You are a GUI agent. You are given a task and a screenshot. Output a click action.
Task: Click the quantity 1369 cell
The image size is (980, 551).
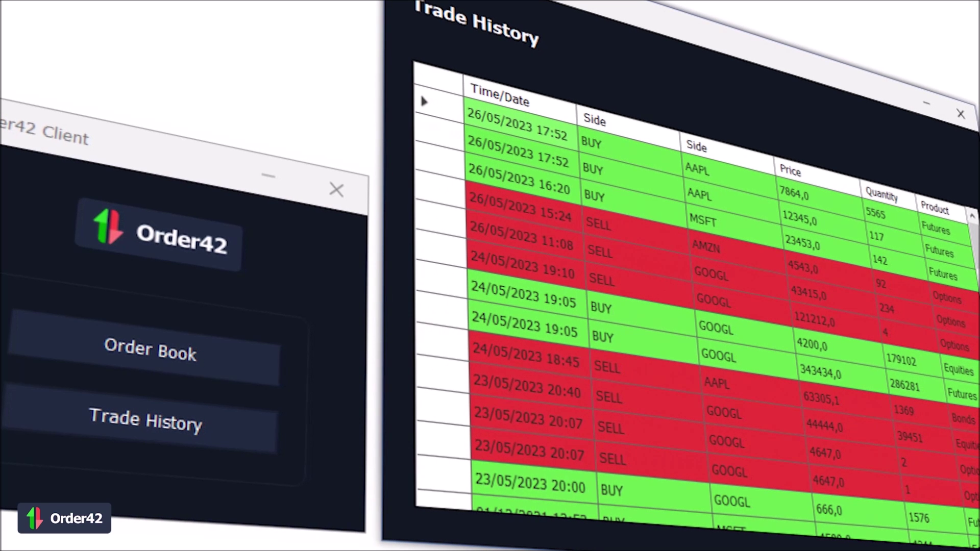point(919,414)
